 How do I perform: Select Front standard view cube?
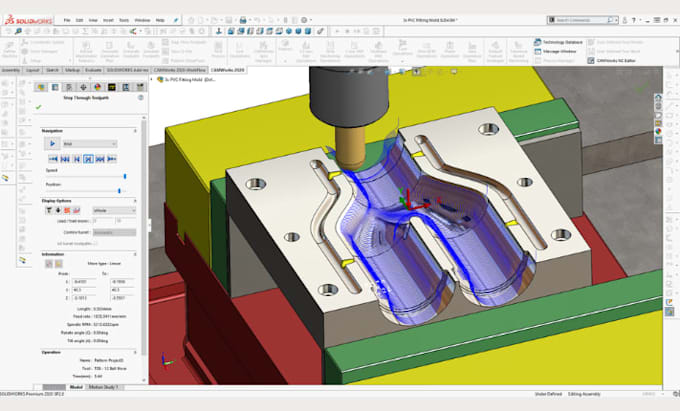click(x=231, y=31)
